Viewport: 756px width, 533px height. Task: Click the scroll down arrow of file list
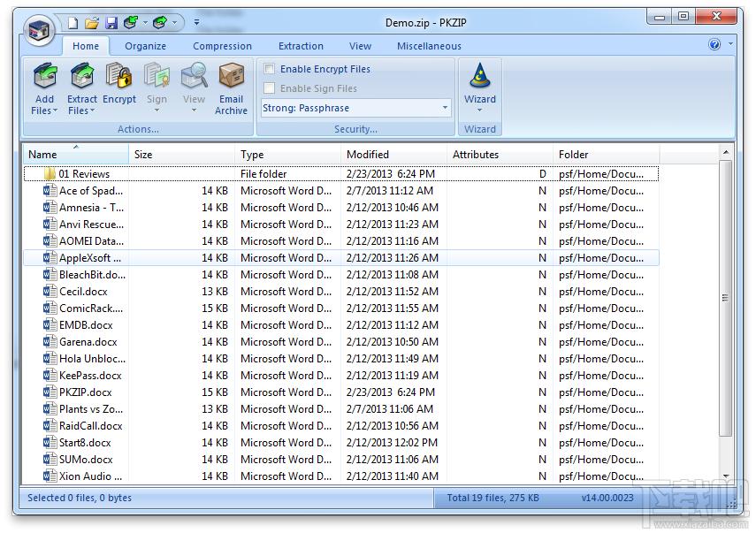(x=726, y=476)
